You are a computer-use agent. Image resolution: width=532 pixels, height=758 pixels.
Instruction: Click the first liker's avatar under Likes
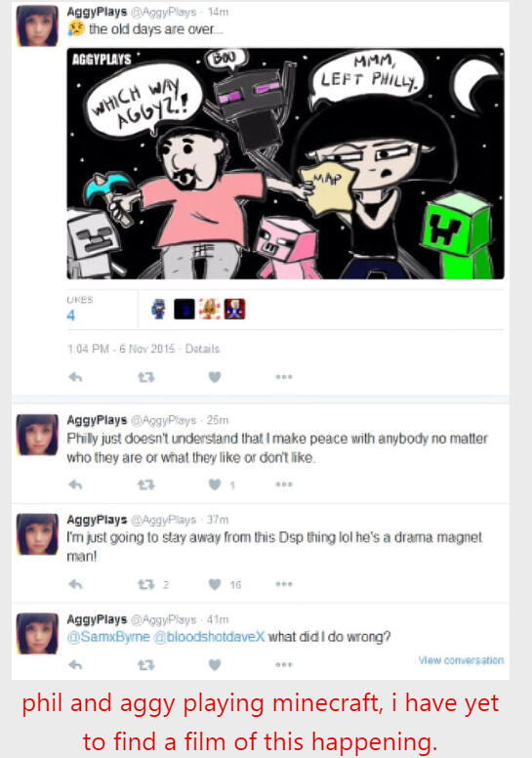[x=158, y=309]
